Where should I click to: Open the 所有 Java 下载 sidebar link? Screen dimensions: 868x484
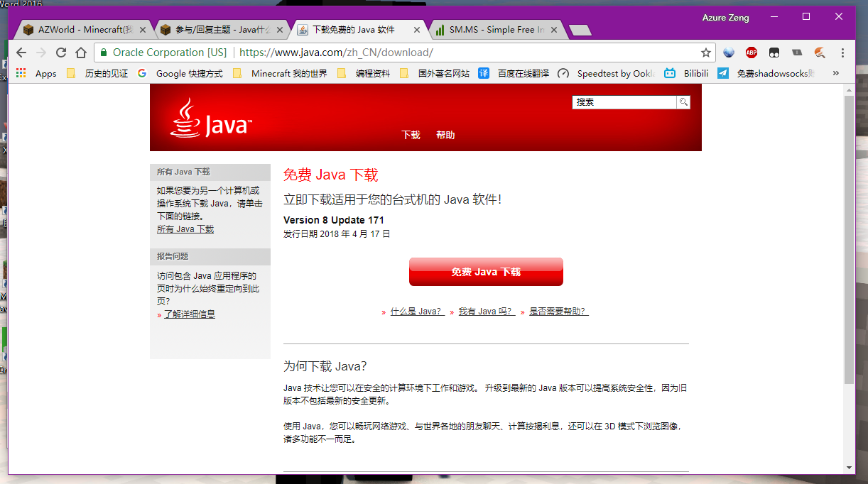click(185, 229)
